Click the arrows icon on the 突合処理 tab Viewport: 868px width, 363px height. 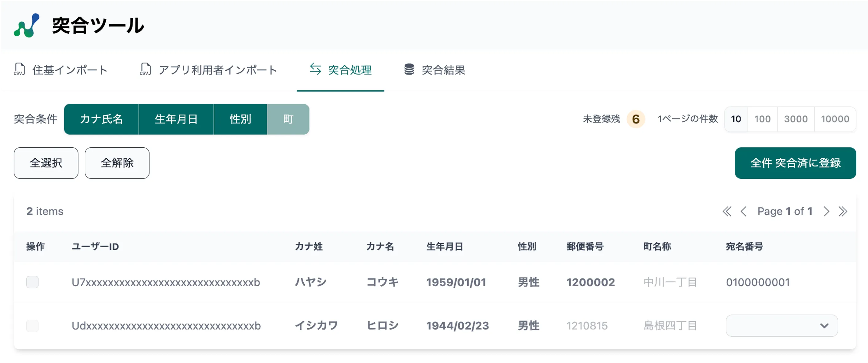click(315, 69)
